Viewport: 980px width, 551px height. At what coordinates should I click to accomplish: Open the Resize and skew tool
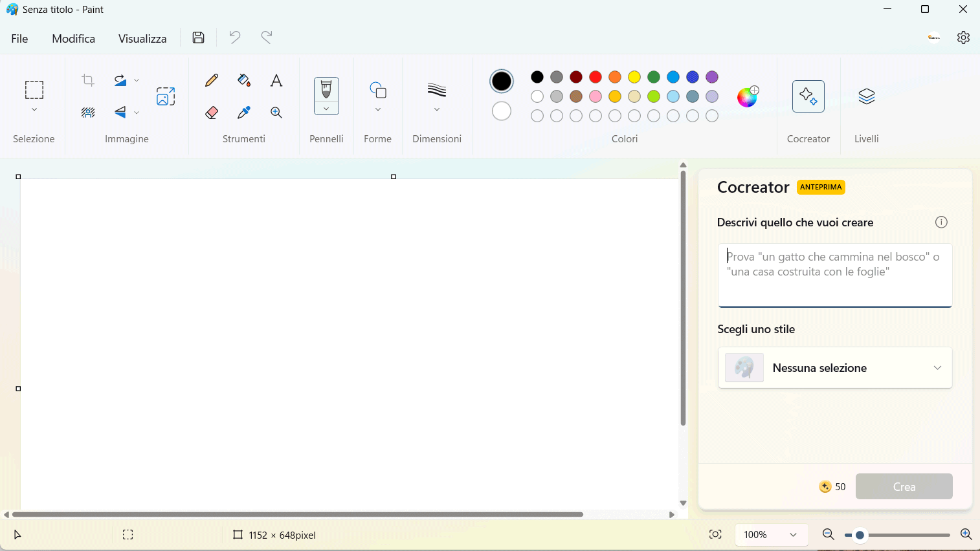point(166,96)
